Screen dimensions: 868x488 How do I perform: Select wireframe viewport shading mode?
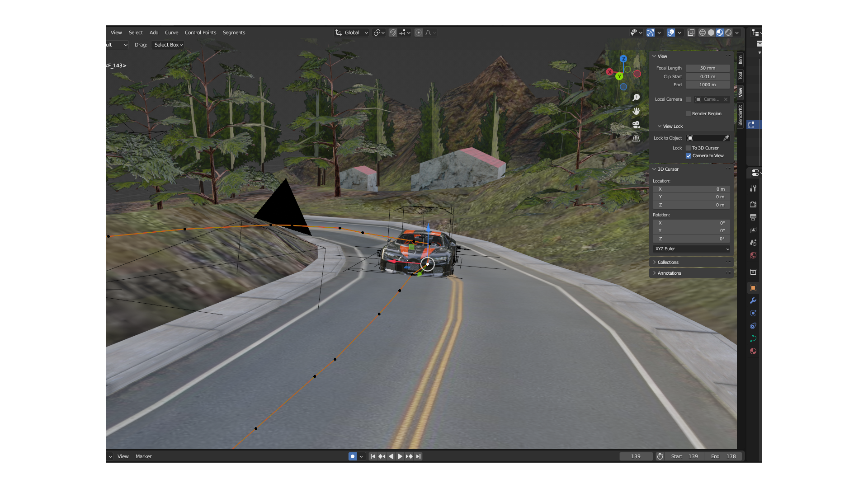tap(703, 33)
